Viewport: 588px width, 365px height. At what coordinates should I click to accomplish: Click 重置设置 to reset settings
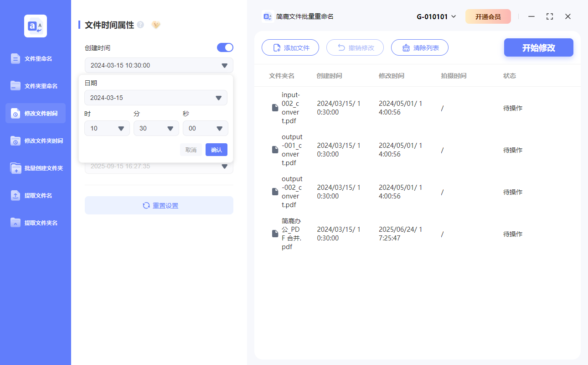point(159,205)
